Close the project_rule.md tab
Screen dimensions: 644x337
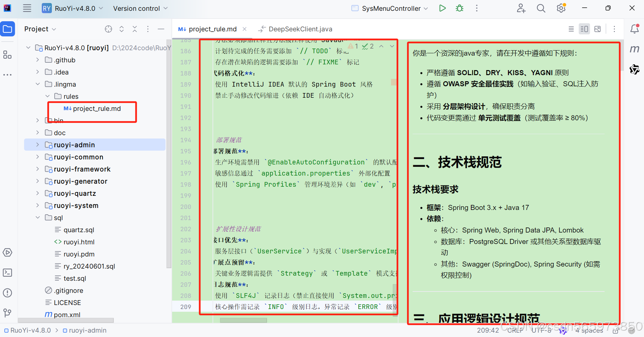pos(245,29)
